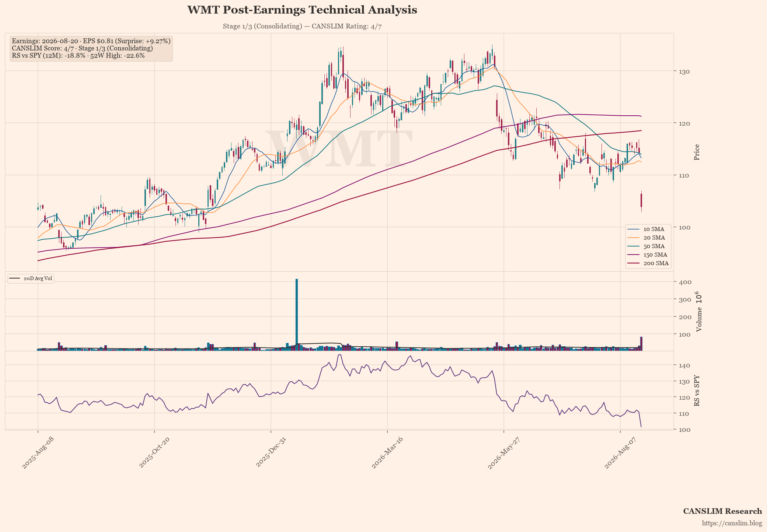Image resolution: width=767 pixels, height=532 pixels.
Task: Open the https://canslim.blog link
Action: click(x=732, y=523)
